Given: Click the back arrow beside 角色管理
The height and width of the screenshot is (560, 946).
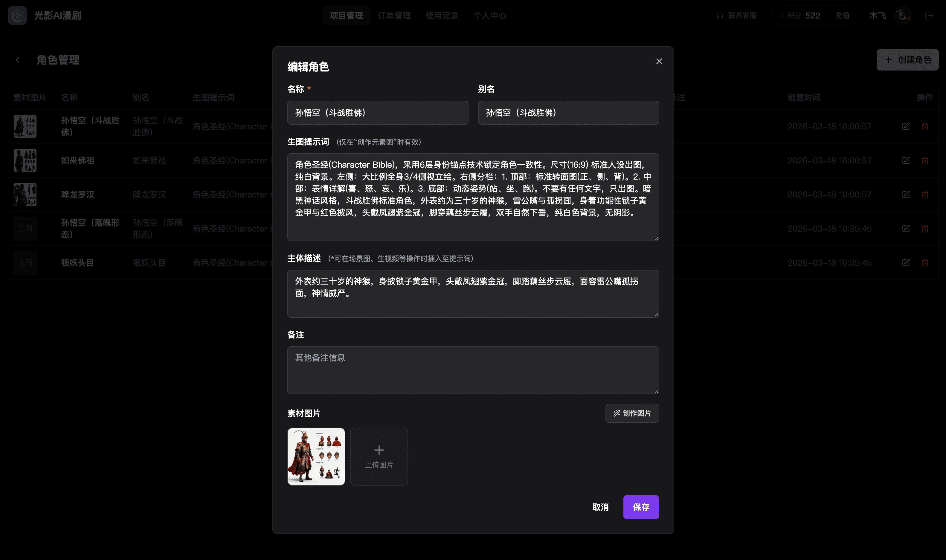Looking at the screenshot, I should coord(18,60).
